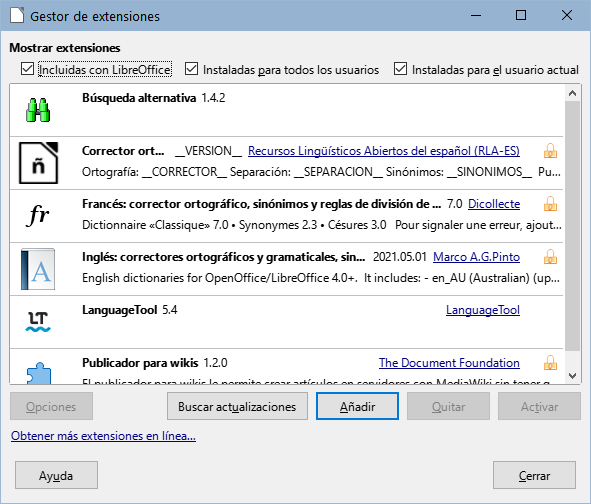
Task: Click the lock icon on the Inglés row
Action: click(550, 257)
